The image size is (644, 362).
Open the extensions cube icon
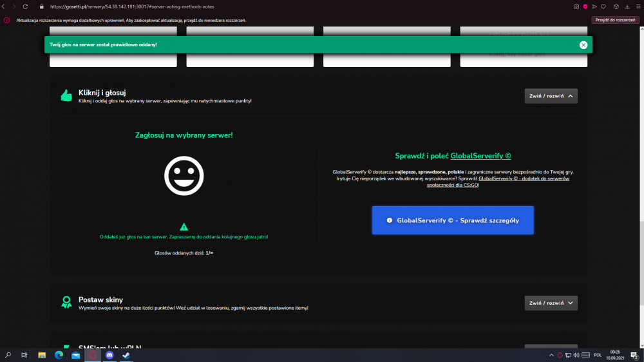616,6
